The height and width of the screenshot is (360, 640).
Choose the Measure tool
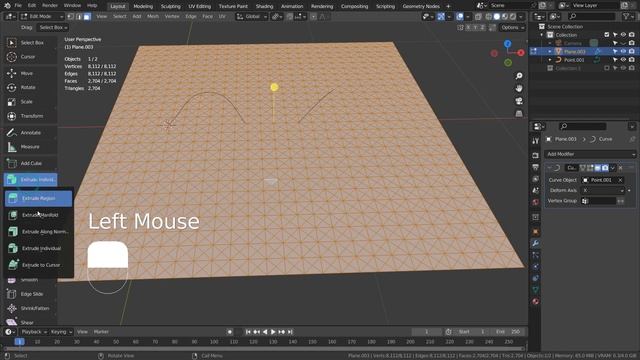coord(31,147)
